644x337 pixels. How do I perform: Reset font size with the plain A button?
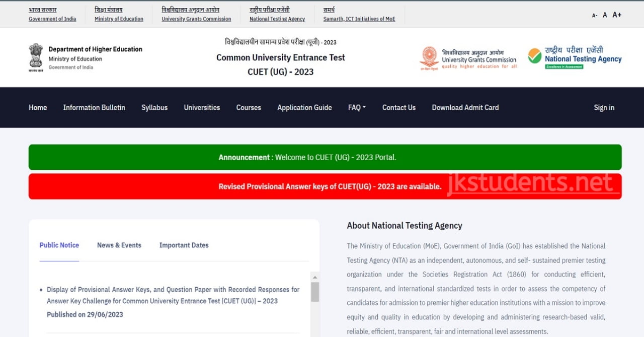[605, 15]
